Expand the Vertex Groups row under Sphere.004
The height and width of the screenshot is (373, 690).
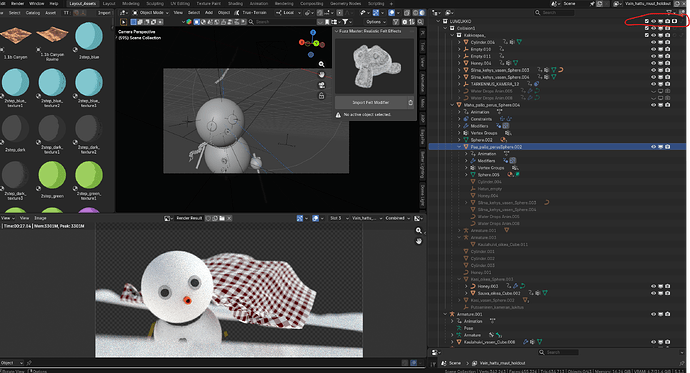click(x=459, y=133)
